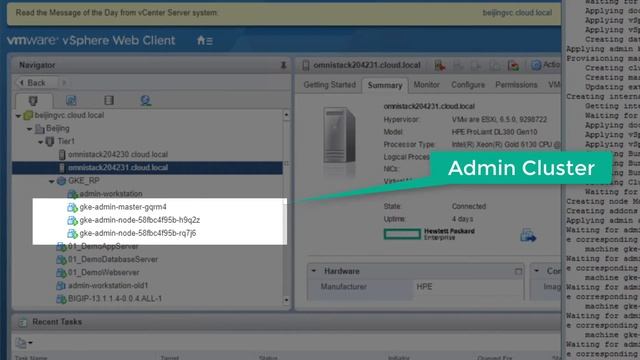
Task: Select the admin-workstation VM
Action: coord(111,194)
